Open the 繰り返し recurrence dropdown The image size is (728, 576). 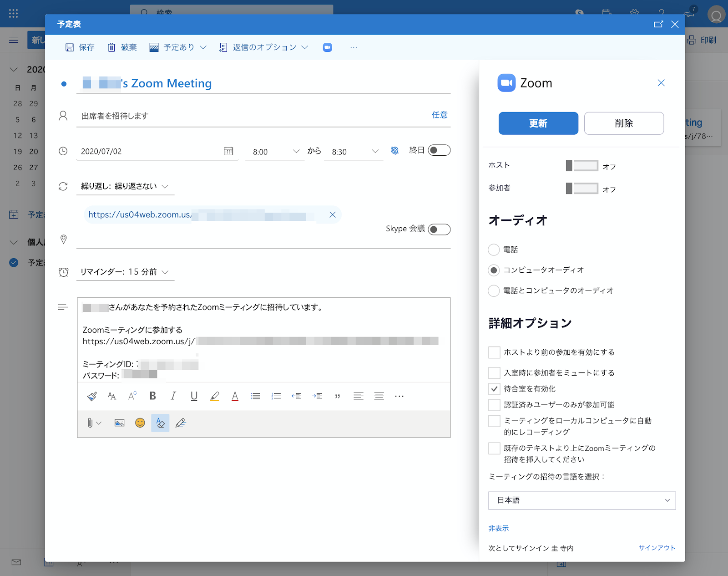click(x=125, y=186)
